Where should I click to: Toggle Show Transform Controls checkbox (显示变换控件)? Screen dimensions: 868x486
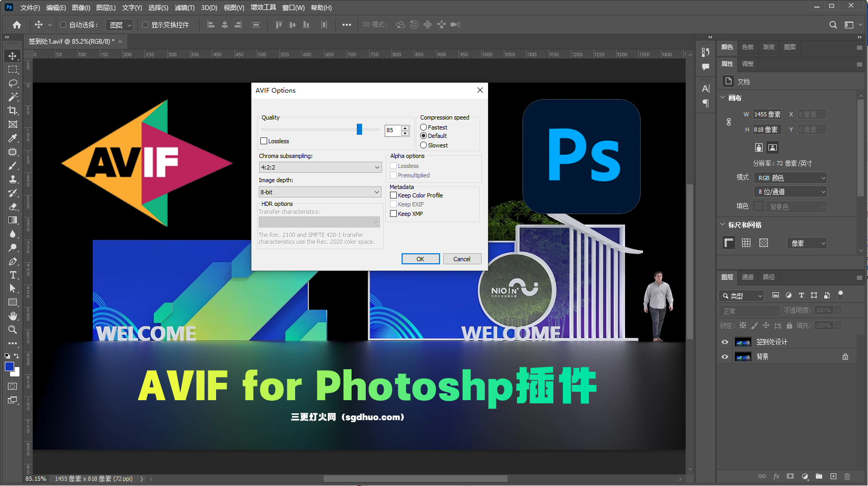tap(145, 25)
